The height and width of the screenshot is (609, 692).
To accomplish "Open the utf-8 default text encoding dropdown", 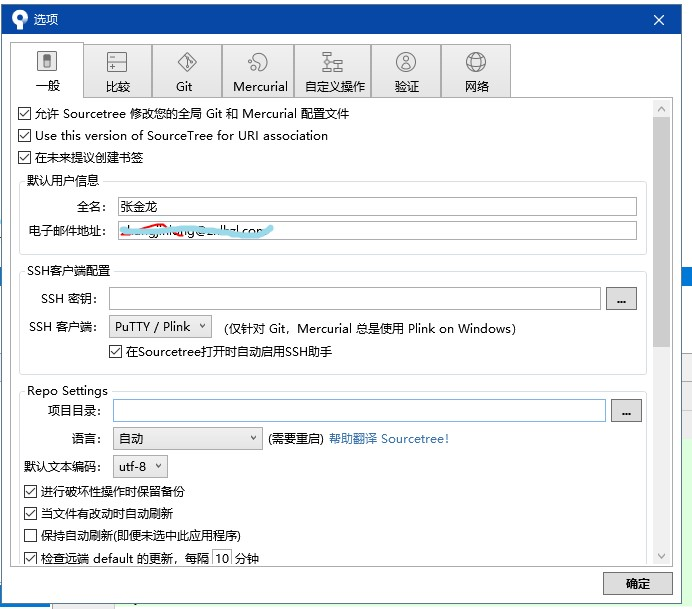I will pos(140,466).
